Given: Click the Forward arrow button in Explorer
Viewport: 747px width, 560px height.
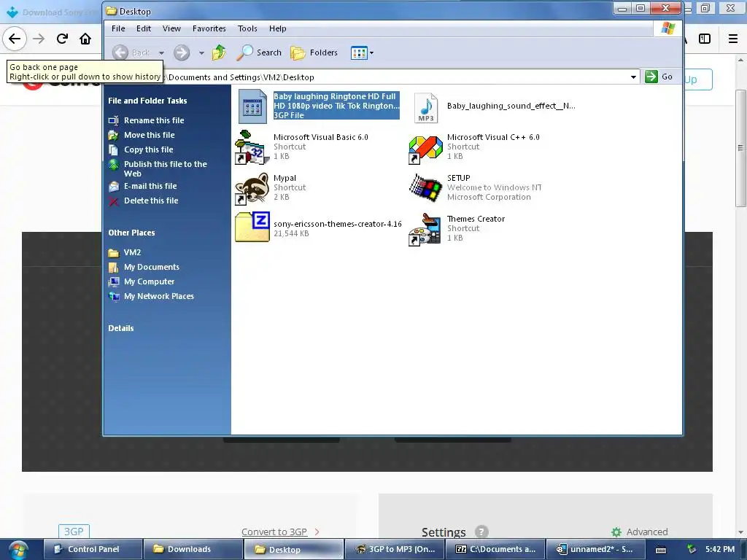Looking at the screenshot, I should (182, 52).
